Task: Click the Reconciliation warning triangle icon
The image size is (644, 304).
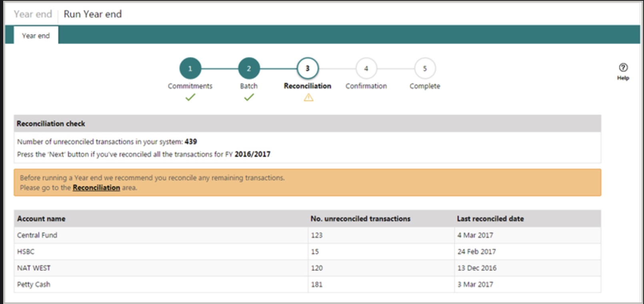Action: tap(308, 97)
